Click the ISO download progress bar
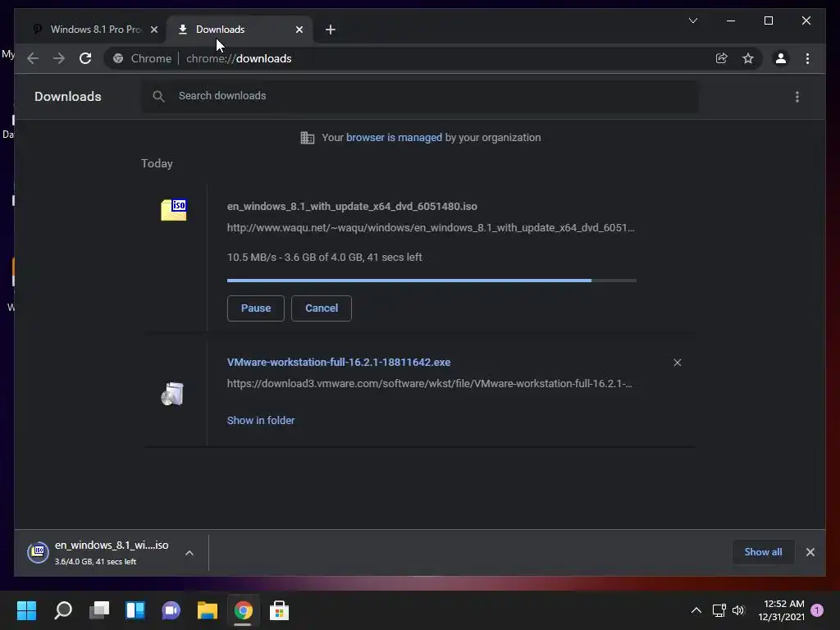Screen dimensions: 840x630 431,281
